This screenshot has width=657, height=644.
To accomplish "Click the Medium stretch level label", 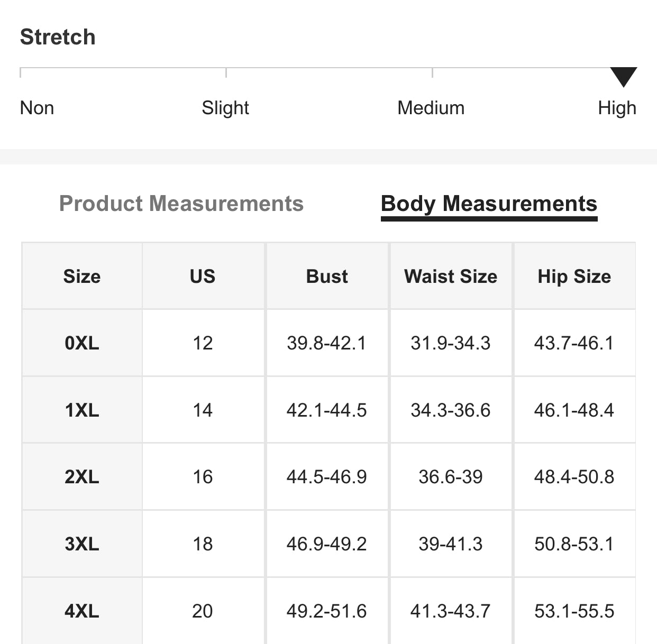I will point(431,108).
